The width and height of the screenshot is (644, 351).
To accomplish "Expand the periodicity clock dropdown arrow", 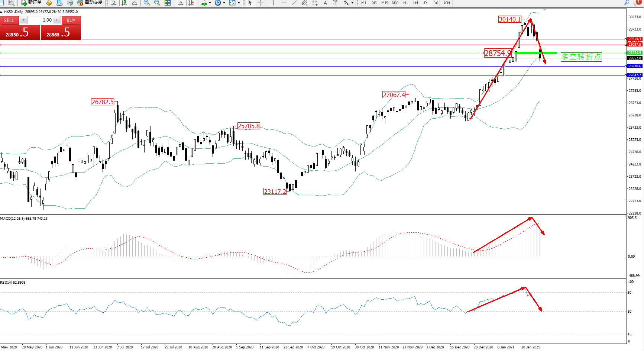I will coord(224,3).
